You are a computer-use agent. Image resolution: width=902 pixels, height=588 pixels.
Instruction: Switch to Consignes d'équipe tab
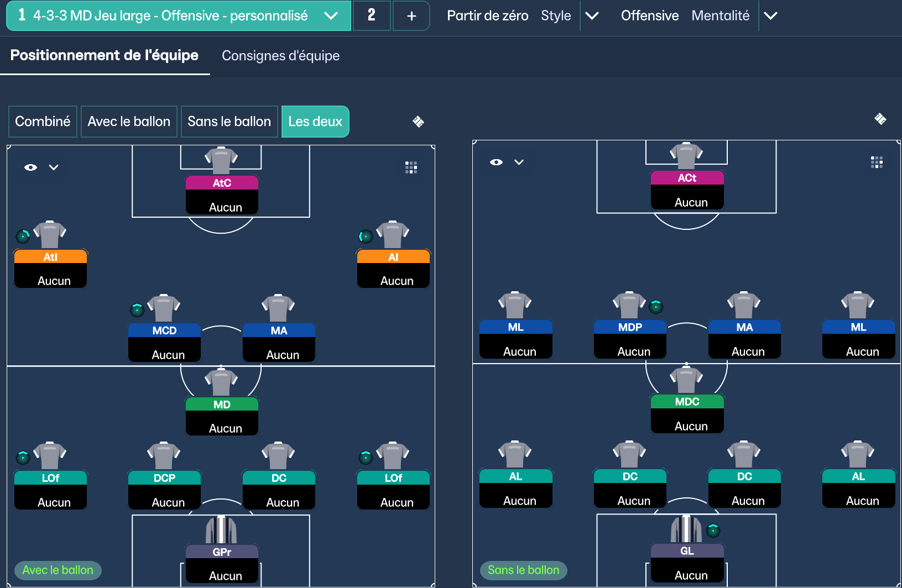pos(280,56)
